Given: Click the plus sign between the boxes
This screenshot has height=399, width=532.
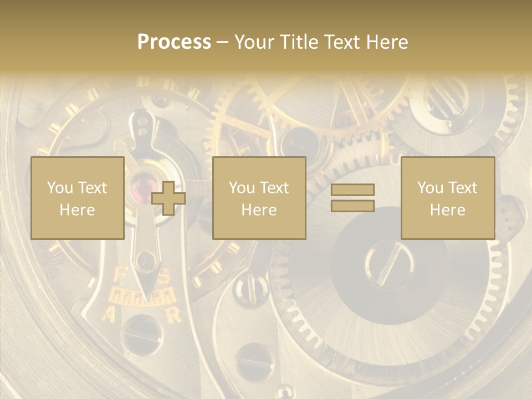Looking at the screenshot, I should click(168, 198).
